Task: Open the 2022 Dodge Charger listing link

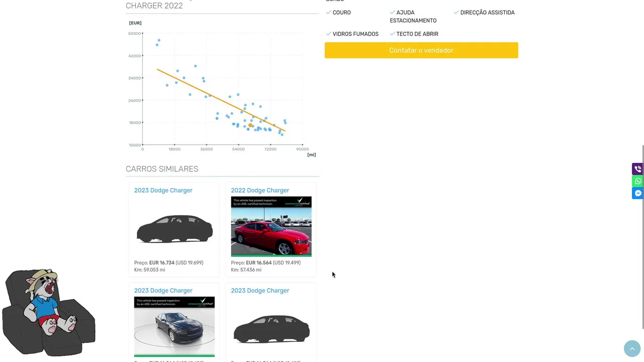Action: point(260,190)
